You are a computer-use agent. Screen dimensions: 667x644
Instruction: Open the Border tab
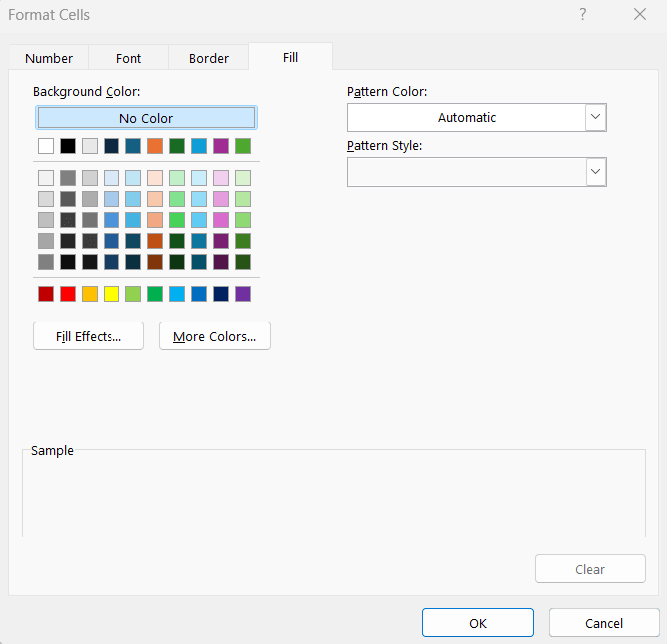point(208,58)
